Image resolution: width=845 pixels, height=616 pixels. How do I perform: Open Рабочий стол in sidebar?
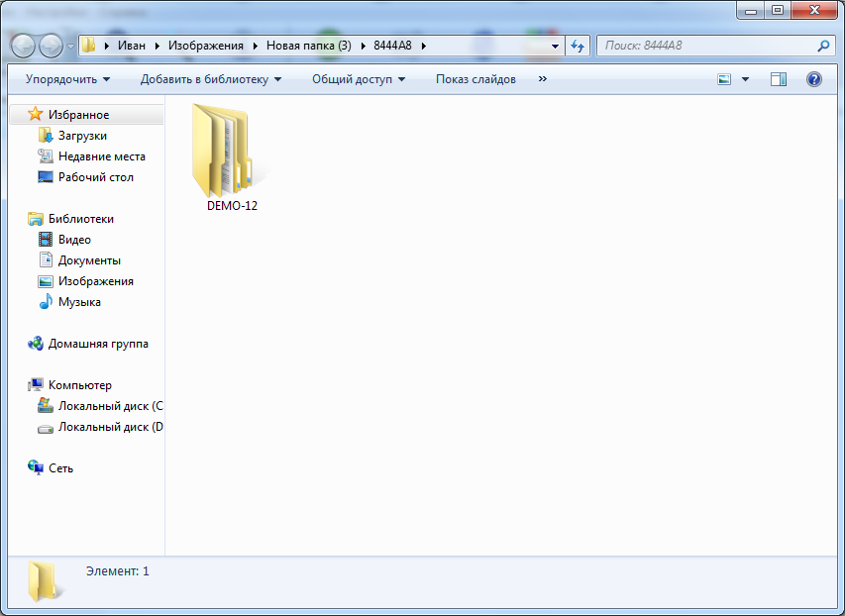tap(96, 176)
